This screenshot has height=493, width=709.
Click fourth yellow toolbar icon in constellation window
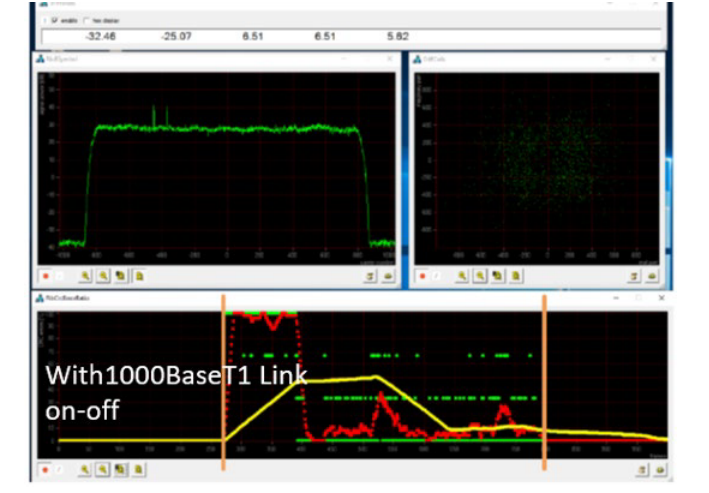pyautogui.click(x=515, y=273)
